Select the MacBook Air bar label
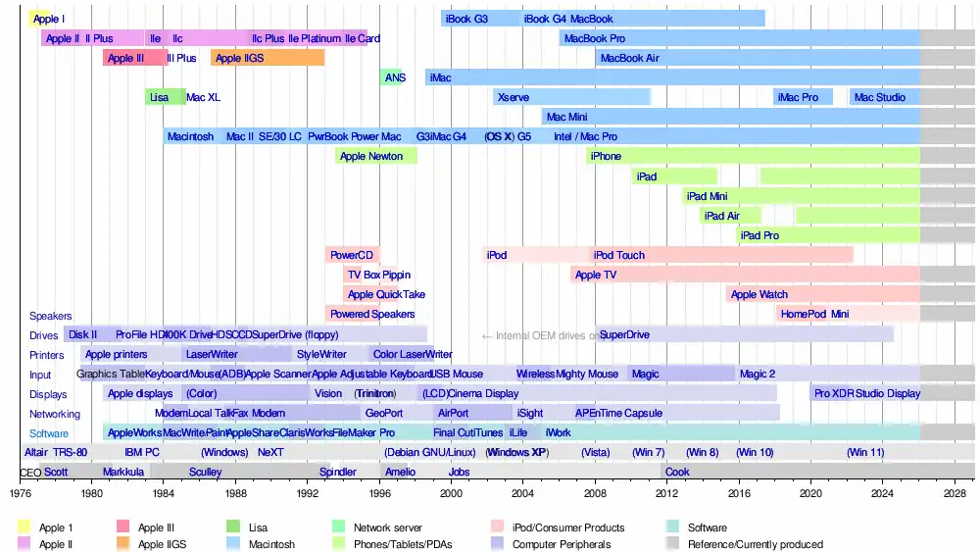The image size is (980, 552). tap(629, 58)
